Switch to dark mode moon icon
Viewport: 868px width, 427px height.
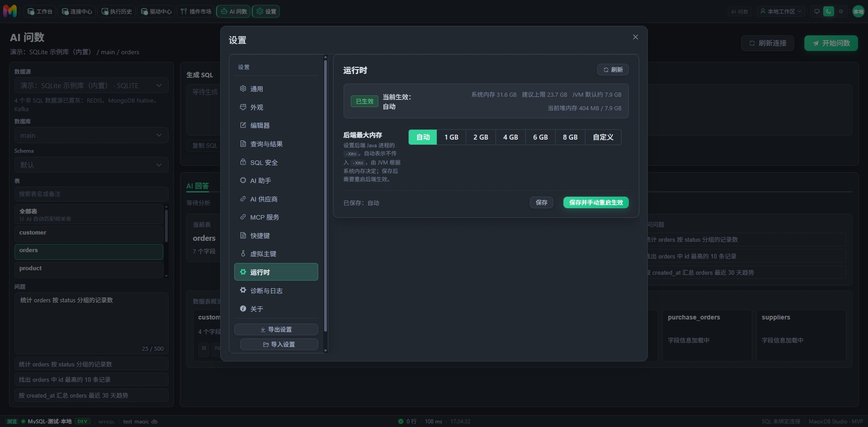click(829, 11)
